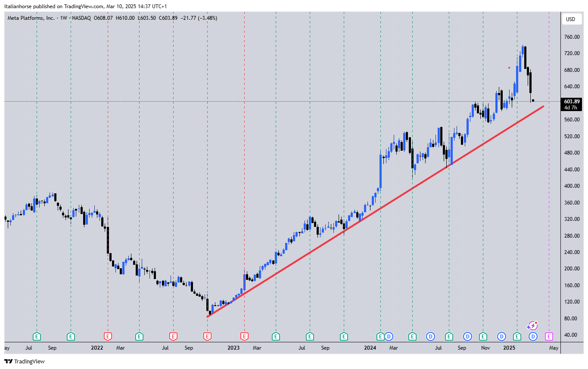Viewport: 588px width, 369px height.
Task: Click the 640.00 price axis label
Action: pyautogui.click(x=571, y=87)
